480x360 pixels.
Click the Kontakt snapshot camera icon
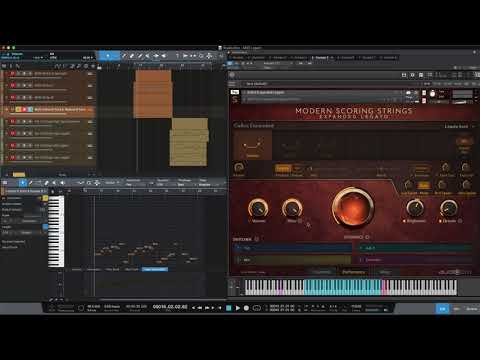[408, 93]
